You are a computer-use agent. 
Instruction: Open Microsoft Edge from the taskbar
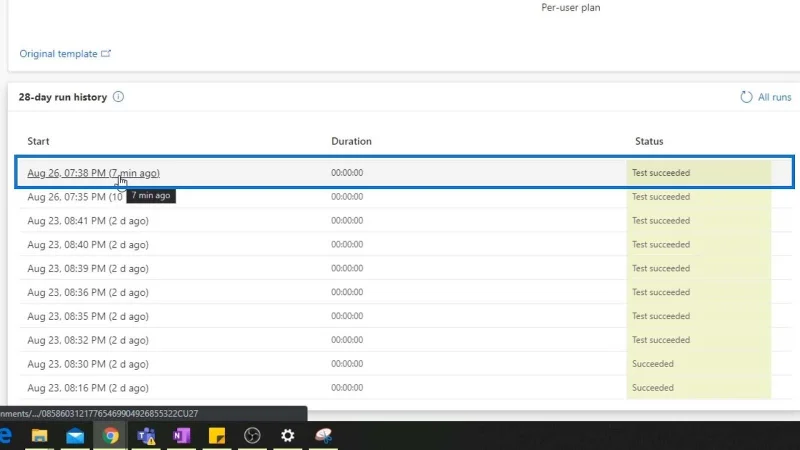tap(5, 435)
